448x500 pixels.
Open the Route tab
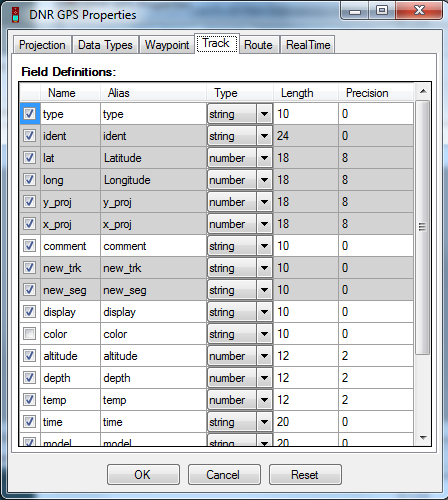coord(258,45)
